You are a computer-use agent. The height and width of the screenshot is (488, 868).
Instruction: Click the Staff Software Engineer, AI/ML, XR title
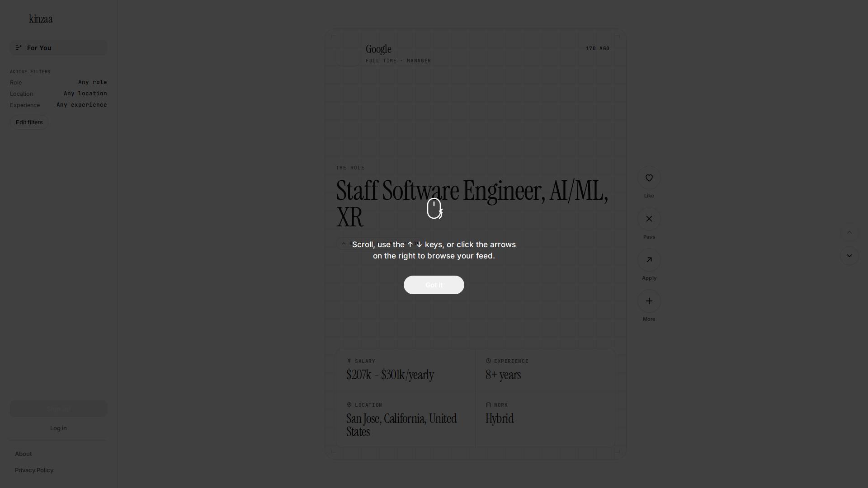[x=472, y=204]
